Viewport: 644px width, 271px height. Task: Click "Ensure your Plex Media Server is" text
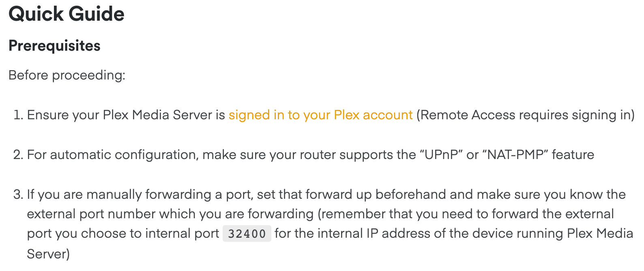(x=126, y=115)
